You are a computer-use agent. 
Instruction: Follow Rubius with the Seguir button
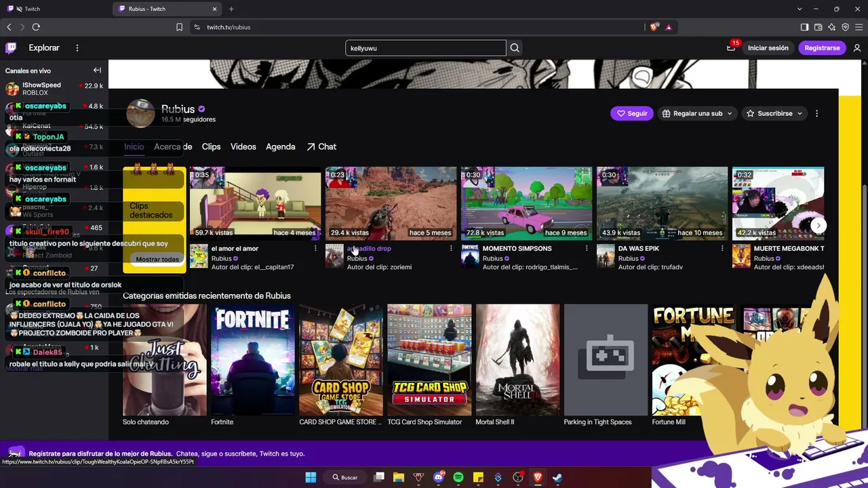pyautogui.click(x=631, y=113)
